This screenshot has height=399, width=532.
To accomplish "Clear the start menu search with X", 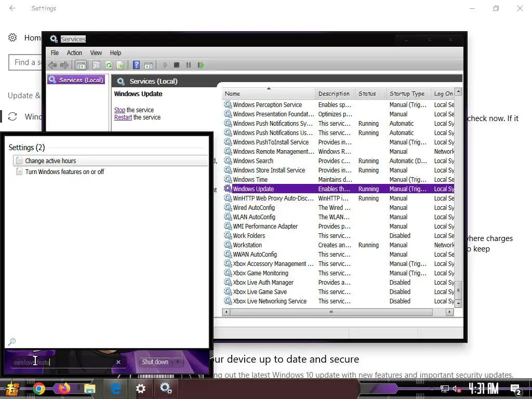I will click(118, 362).
